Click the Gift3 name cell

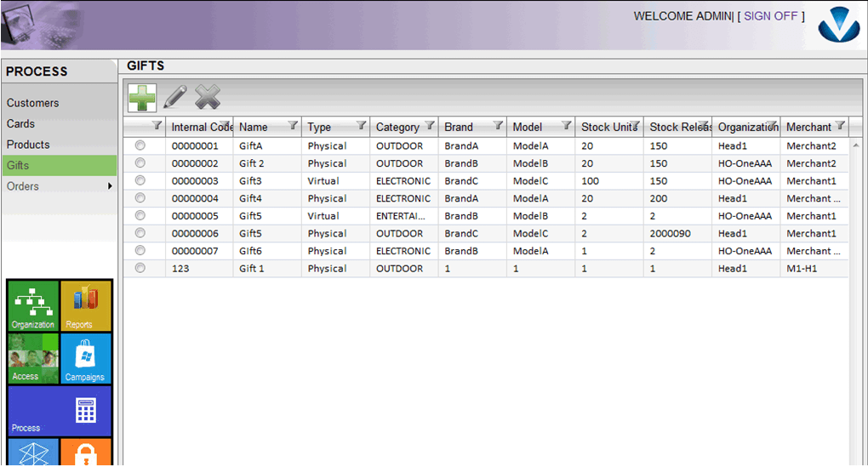[253, 181]
